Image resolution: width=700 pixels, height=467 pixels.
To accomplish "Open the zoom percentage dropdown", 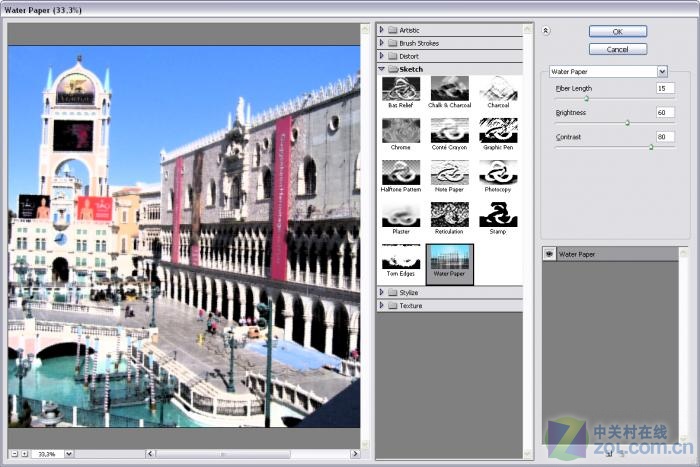I will tap(68, 453).
